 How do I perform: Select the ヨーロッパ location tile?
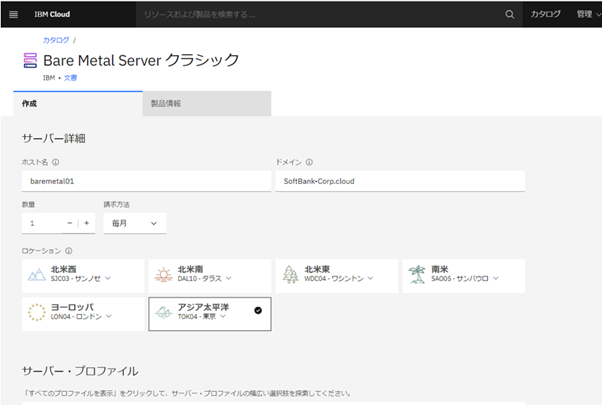point(82,313)
